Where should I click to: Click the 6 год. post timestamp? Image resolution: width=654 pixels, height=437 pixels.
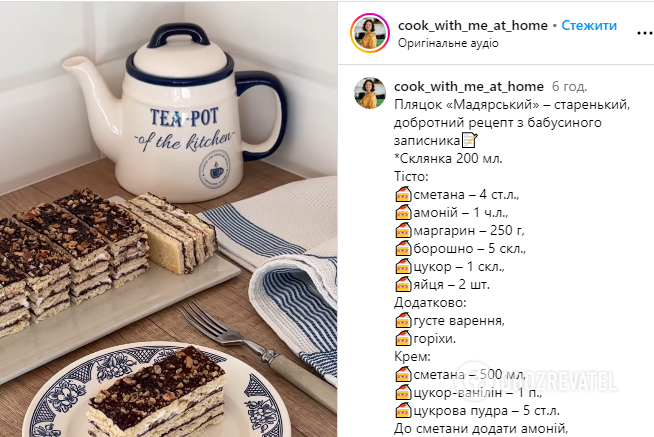[569, 86]
